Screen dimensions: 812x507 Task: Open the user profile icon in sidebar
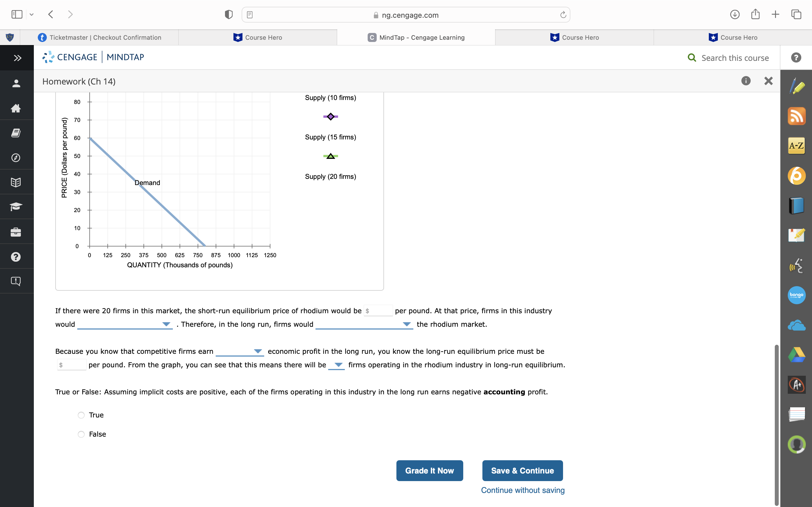(16, 84)
